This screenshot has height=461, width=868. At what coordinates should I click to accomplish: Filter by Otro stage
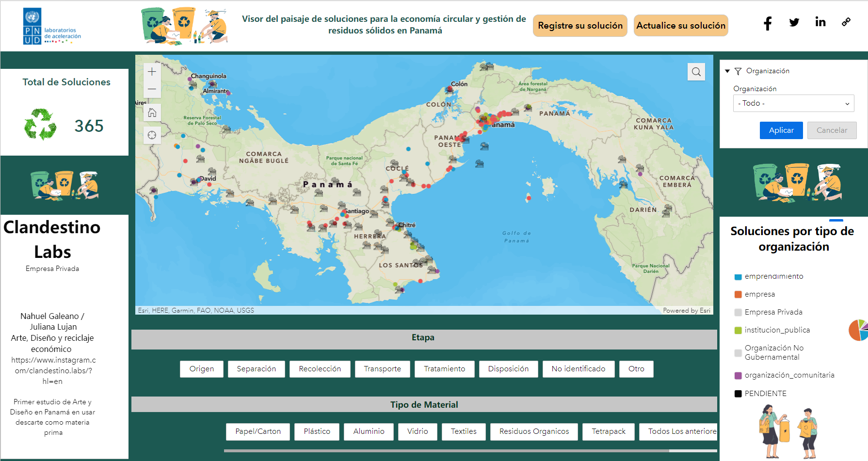point(636,369)
